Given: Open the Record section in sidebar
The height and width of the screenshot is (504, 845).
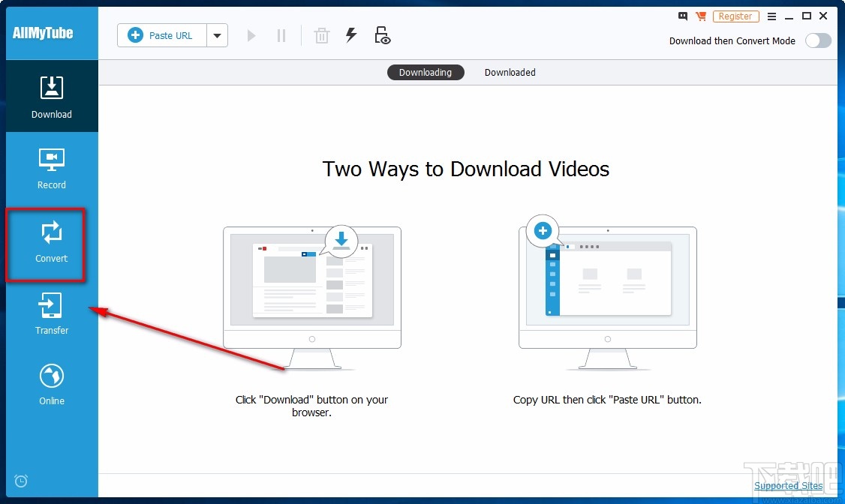Looking at the screenshot, I should [52, 168].
